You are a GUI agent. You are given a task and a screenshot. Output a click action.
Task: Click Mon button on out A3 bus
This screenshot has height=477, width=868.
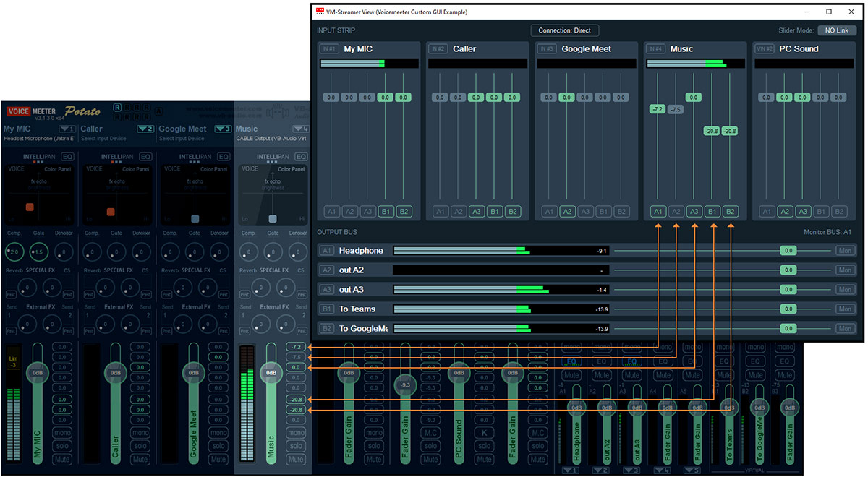845,290
